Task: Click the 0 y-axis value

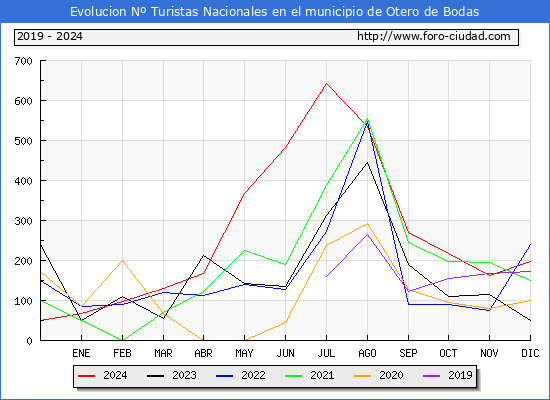Action: pos(29,341)
